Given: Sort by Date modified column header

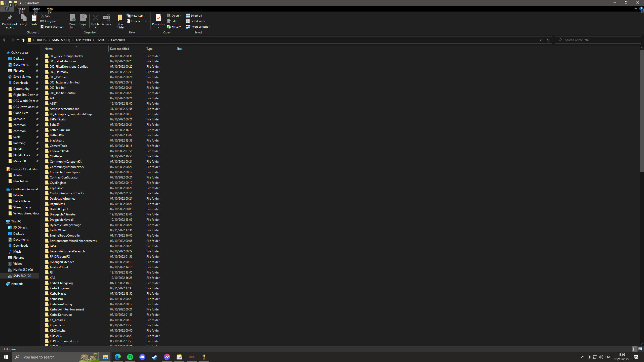Looking at the screenshot, I should click(119, 49).
